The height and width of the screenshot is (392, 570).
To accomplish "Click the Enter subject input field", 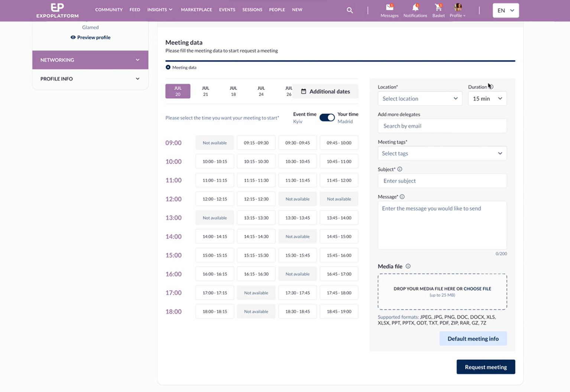I will tap(442, 181).
